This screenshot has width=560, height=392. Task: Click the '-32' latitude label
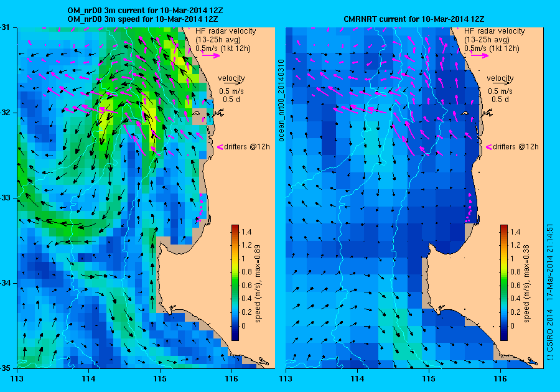[x=6, y=113]
